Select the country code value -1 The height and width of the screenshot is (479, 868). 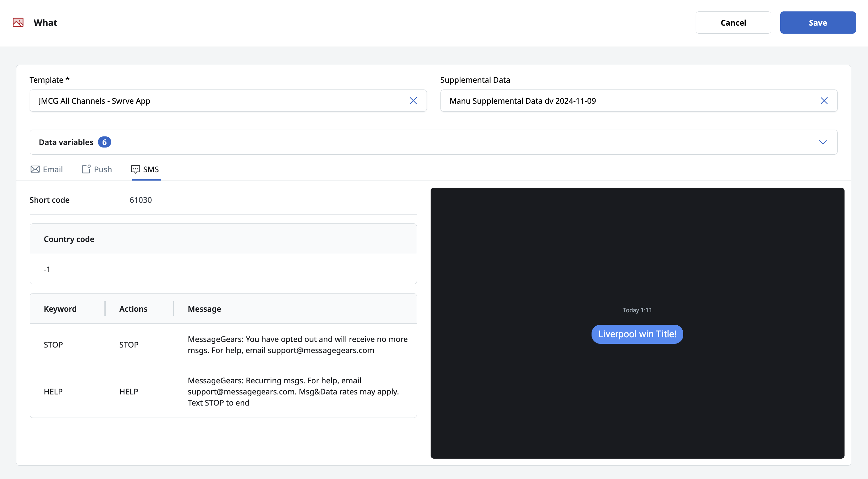[47, 269]
